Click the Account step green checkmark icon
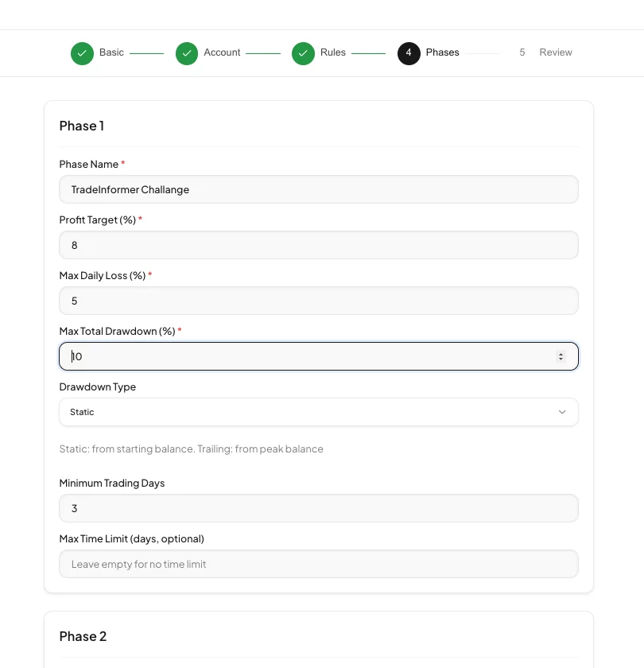644x668 pixels. pos(187,53)
